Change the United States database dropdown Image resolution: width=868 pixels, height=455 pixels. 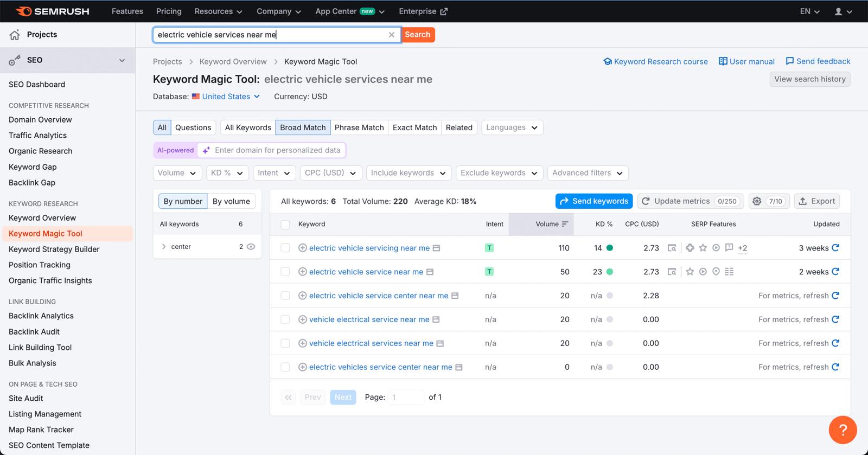(x=226, y=97)
